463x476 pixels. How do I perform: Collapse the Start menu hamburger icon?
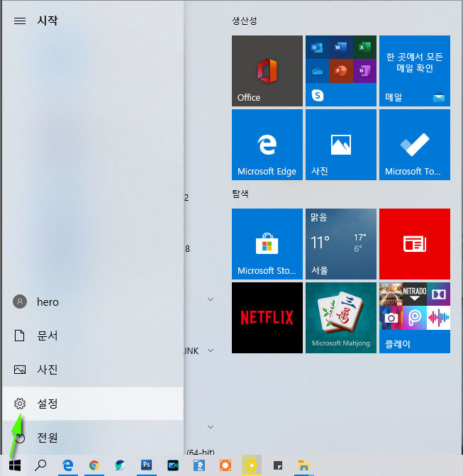20,21
